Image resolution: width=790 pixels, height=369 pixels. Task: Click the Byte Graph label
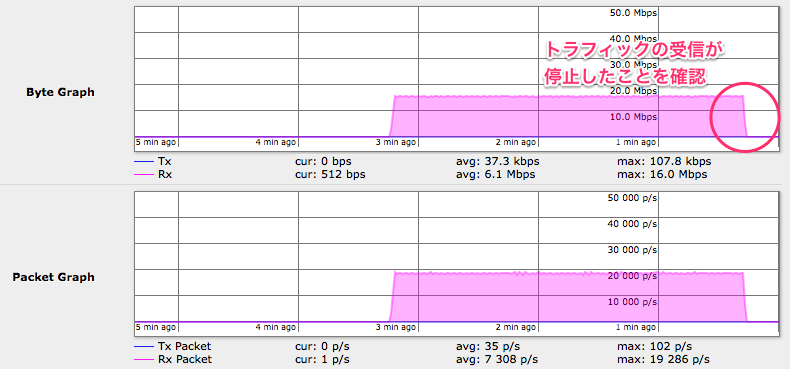click(60, 93)
